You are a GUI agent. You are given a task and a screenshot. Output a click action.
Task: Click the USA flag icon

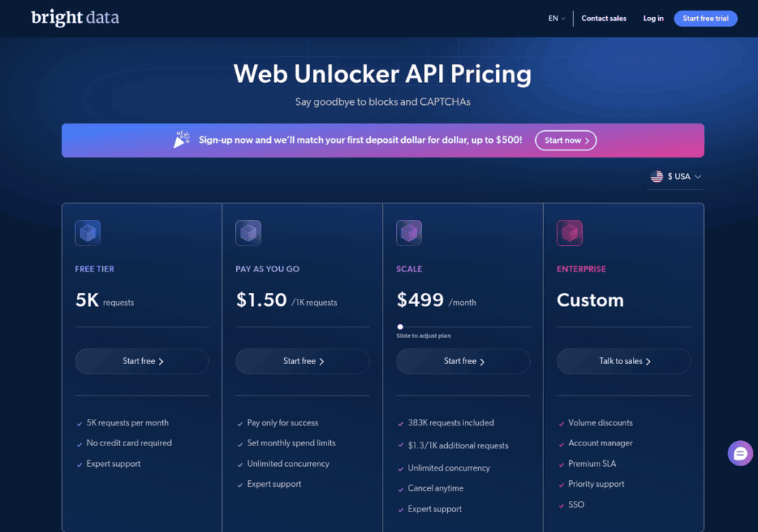[x=657, y=176]
